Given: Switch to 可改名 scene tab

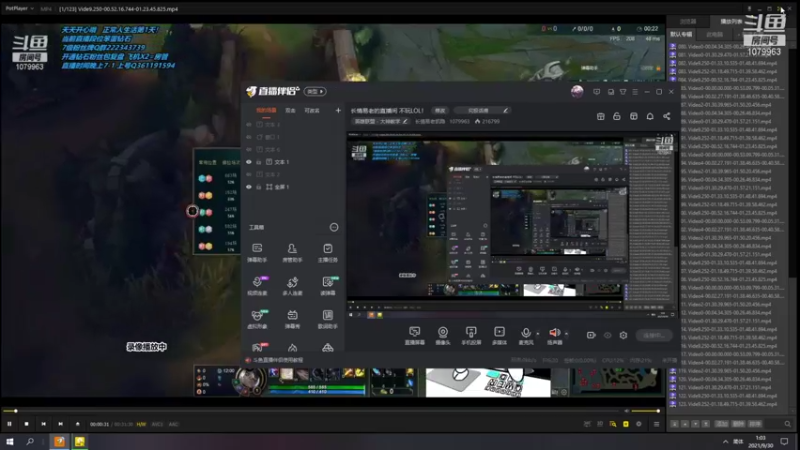Looking at the screenshot, I should (x=312, y=110).
